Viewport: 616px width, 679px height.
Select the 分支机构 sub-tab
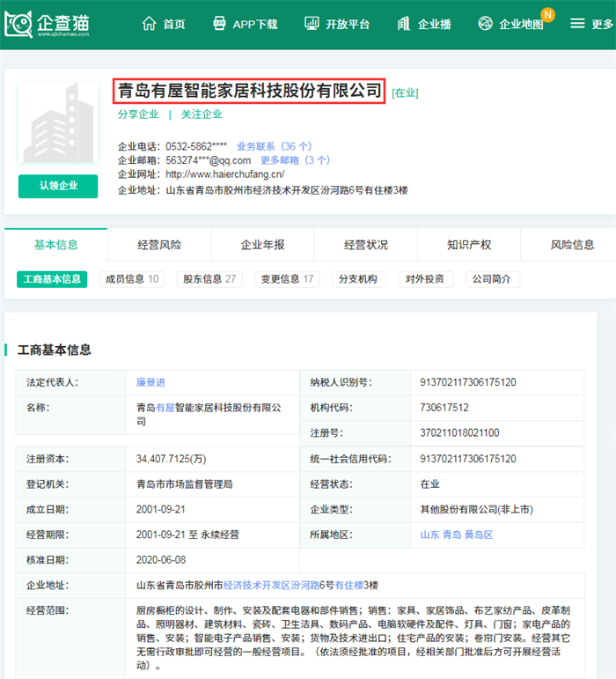pos(358,279)
